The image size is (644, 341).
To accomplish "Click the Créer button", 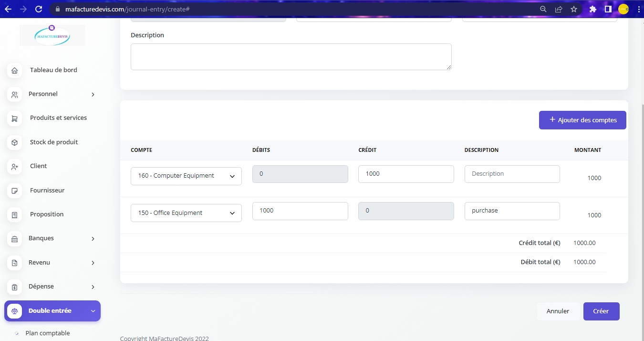I will coord(601,311).
